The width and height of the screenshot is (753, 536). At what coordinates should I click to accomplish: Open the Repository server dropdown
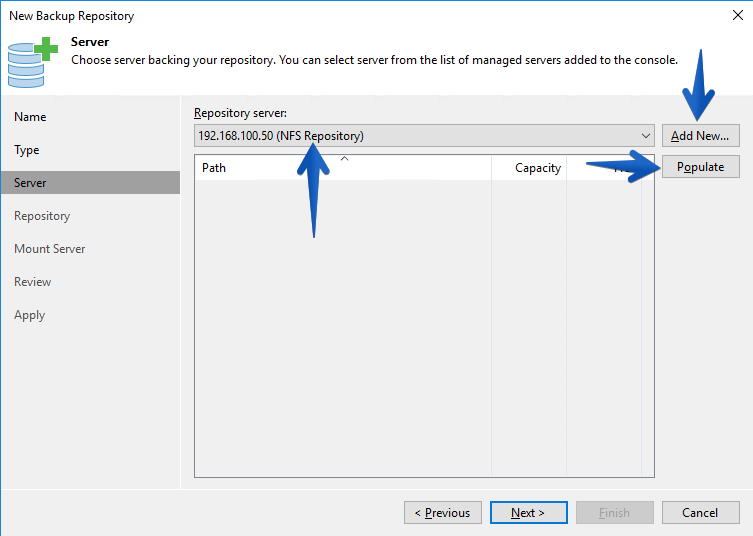tap(424, 136)
